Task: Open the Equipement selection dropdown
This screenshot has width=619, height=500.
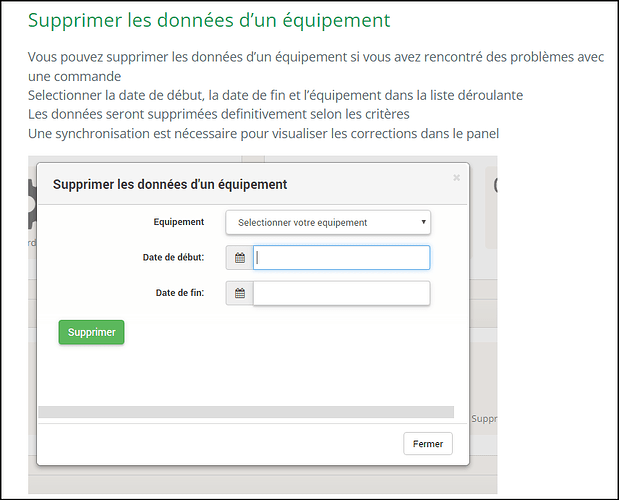Action: [328, 223]
